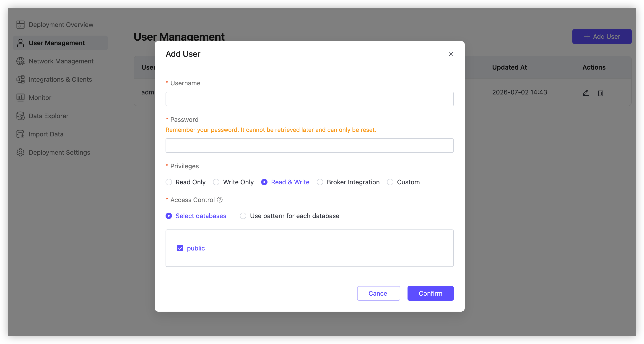Select the Custom privilege radio
This screenshot has width=644, height=344.
click(x=390, y=182)
